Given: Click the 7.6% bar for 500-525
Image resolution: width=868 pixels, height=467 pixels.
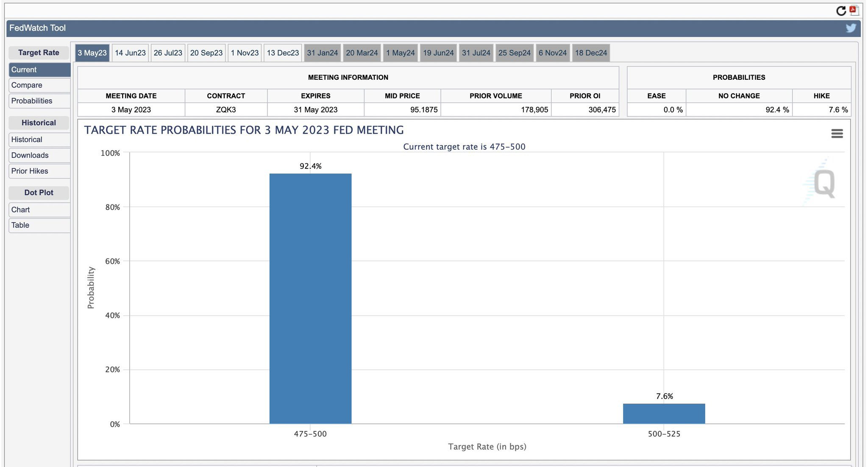Looking at the screenshot, I should [664, 414].
